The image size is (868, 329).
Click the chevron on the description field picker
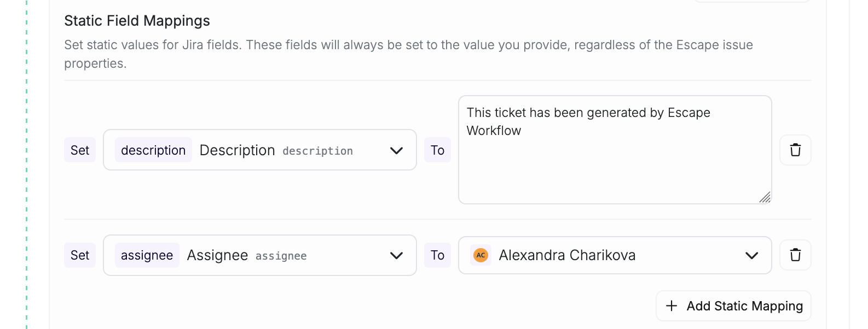(396, 150)
